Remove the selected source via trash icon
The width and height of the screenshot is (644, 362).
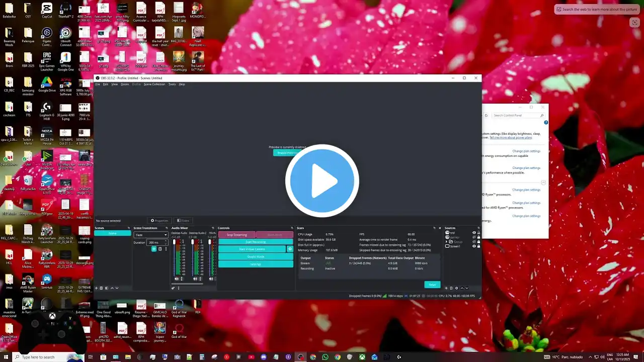(451, 288)
